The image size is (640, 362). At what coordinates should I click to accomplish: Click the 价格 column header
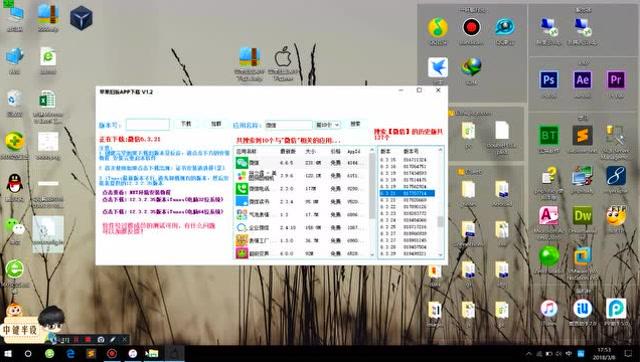click(x=336, y=151)
